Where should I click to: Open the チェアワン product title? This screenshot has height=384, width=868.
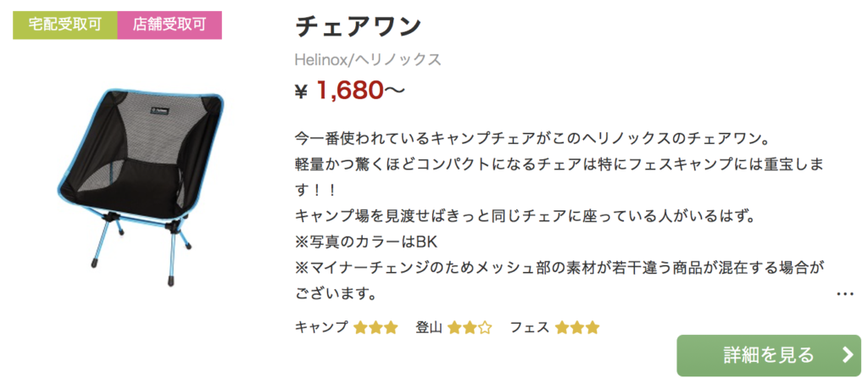tap(359, 26)
